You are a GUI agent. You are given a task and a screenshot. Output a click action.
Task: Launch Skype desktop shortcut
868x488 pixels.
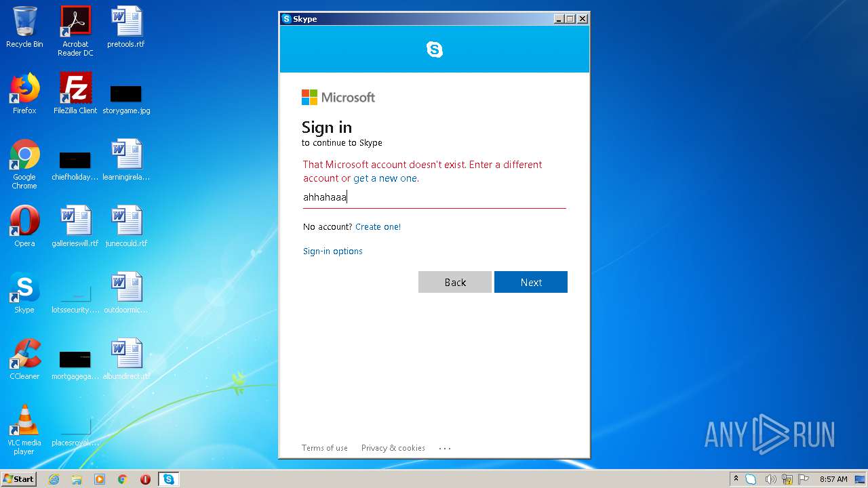pos(24,293)
